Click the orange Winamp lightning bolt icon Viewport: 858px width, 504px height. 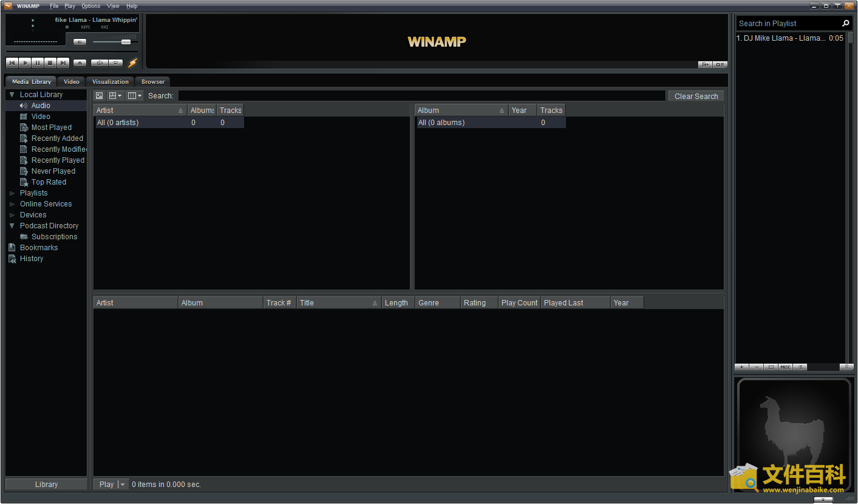pos(132,63)
